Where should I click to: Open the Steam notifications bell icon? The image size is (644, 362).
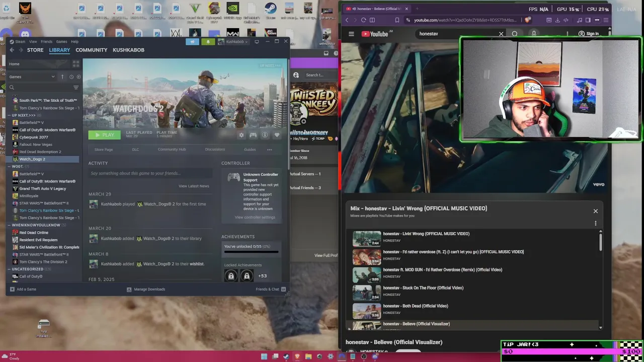(x=208, y=42)
